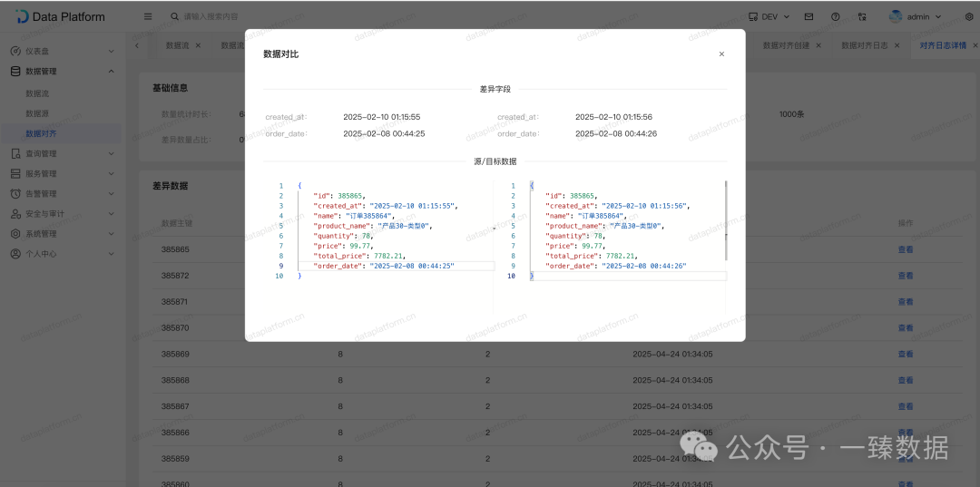Open the DEV environment dropdown

tap(769, 17)
